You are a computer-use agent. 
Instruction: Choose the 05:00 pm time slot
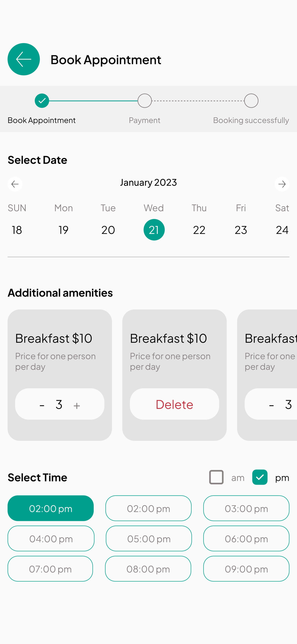149,539
